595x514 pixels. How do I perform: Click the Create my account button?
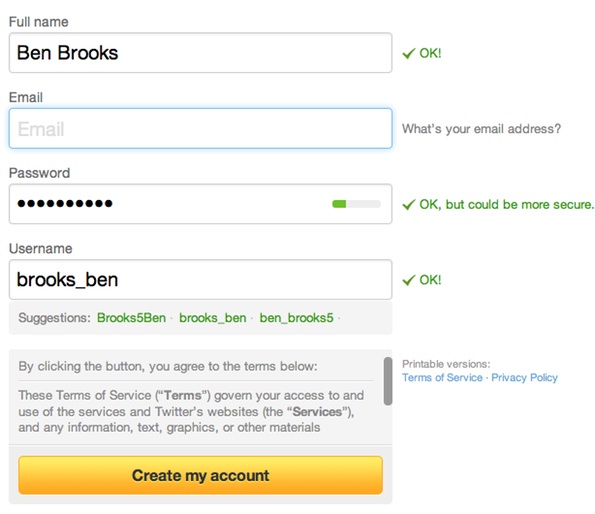(x=200, y=475)
